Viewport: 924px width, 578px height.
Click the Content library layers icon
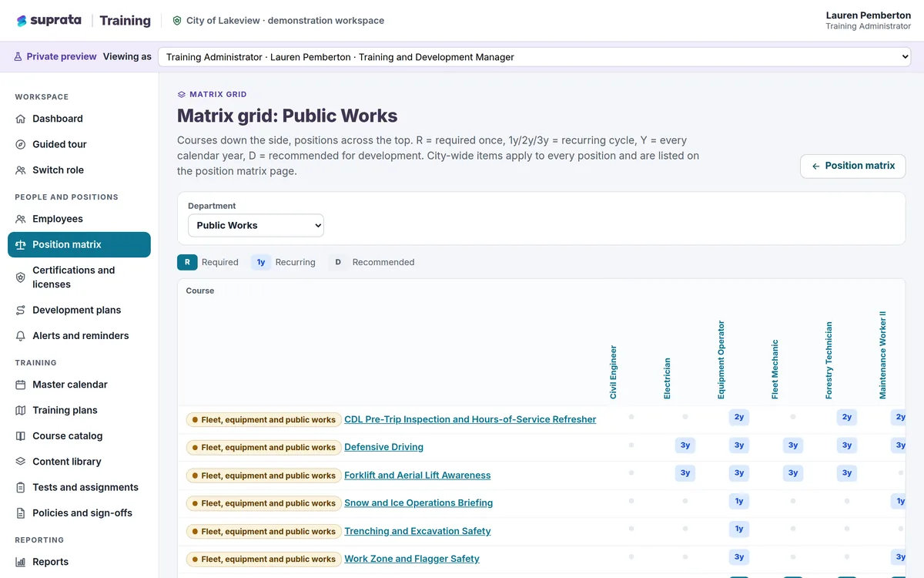21,462
